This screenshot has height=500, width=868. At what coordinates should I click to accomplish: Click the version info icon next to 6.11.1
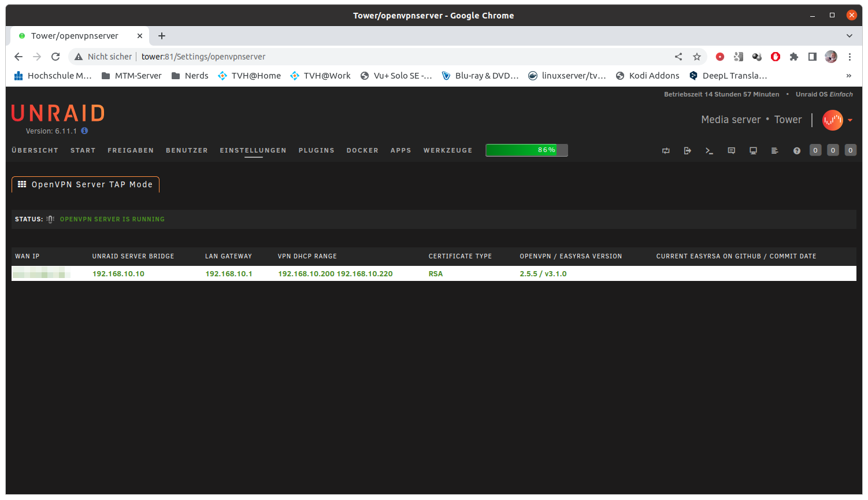[84, 131]
